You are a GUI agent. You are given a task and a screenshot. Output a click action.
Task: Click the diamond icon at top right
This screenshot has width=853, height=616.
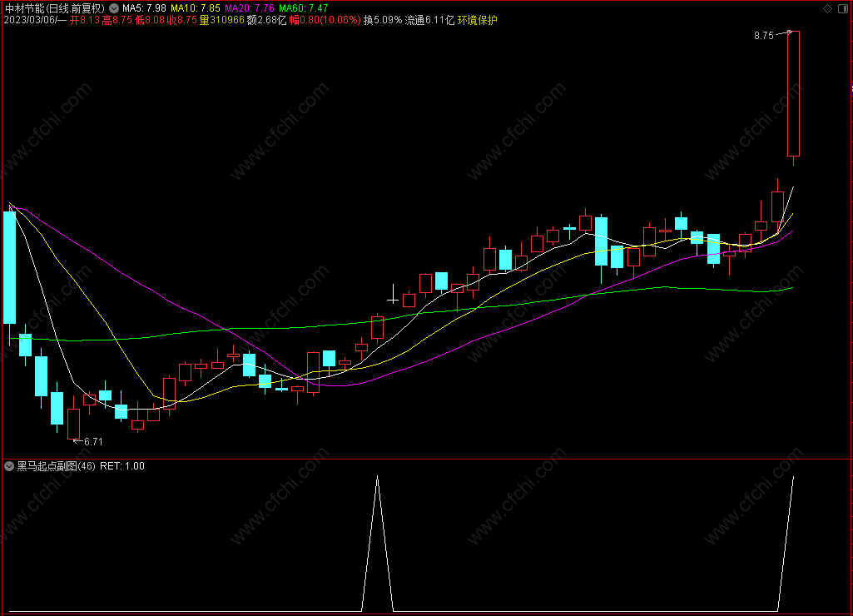[827, 8]
